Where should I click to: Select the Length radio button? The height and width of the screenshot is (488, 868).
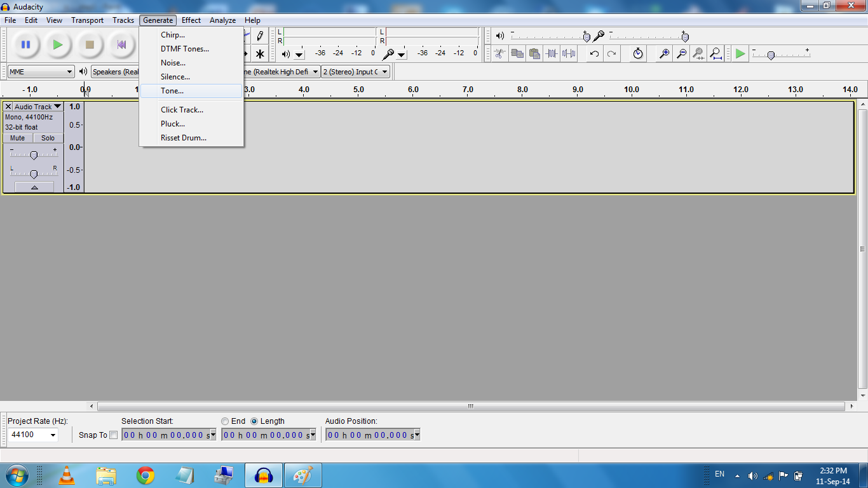(254, 421)
